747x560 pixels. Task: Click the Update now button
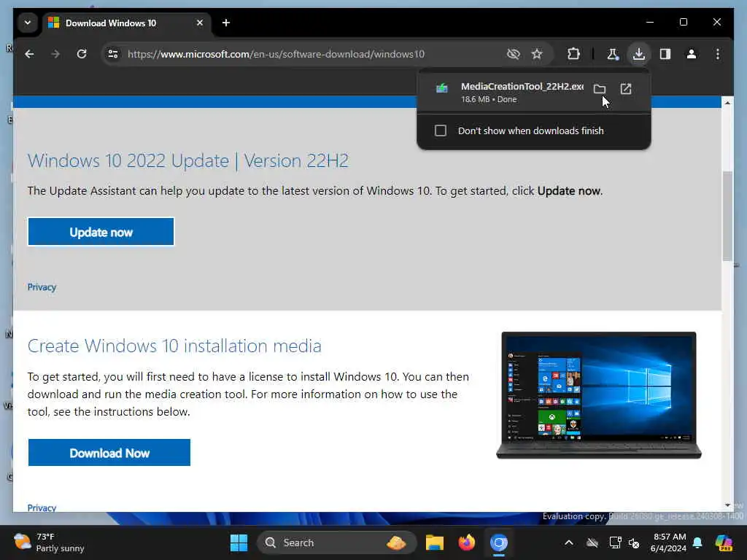101,232
